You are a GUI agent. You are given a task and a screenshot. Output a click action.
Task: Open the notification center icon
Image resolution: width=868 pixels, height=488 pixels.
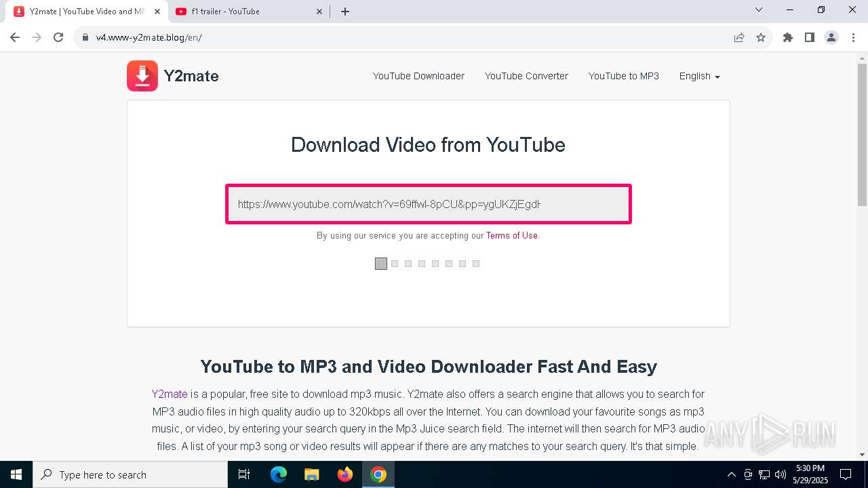point(846,474)
